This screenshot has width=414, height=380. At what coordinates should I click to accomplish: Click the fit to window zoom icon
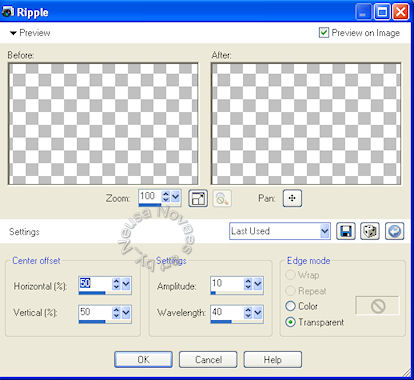coord(198,198)
